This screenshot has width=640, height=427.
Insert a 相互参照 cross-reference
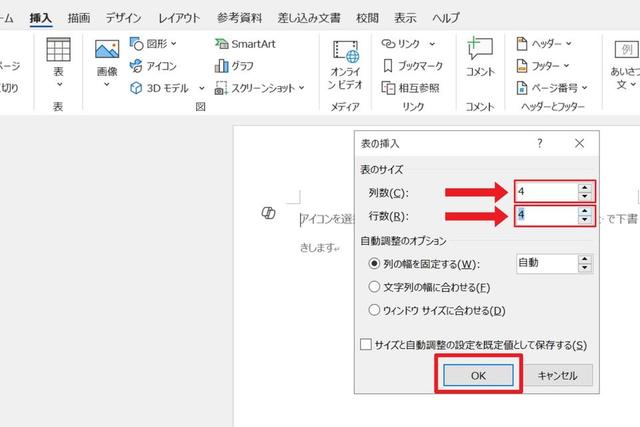point(410,88)
